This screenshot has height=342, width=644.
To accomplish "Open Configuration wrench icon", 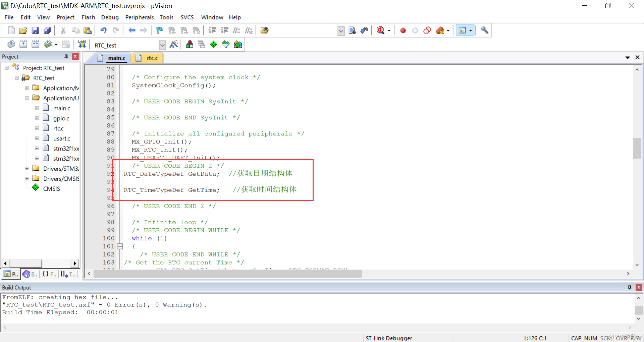I will click(x=484, y=31).
